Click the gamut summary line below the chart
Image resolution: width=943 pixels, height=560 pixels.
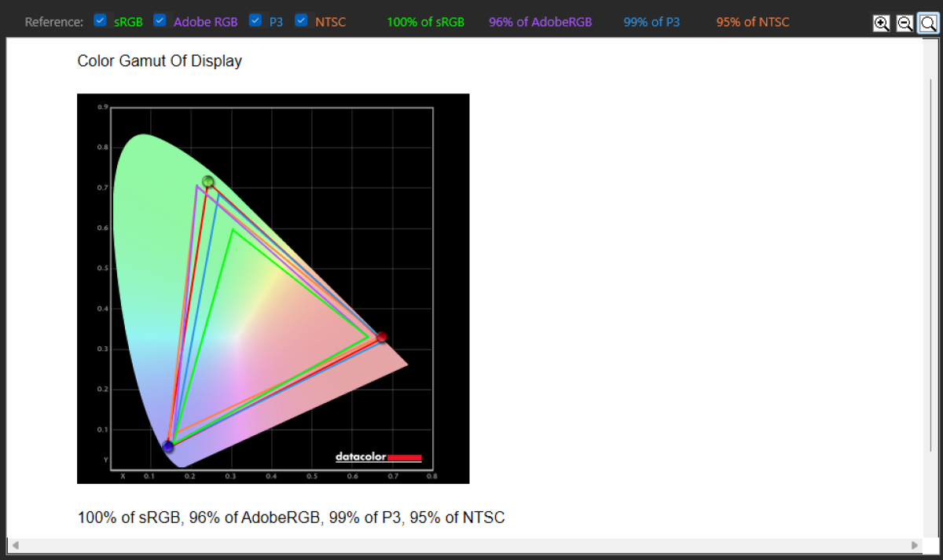point(291,518)
